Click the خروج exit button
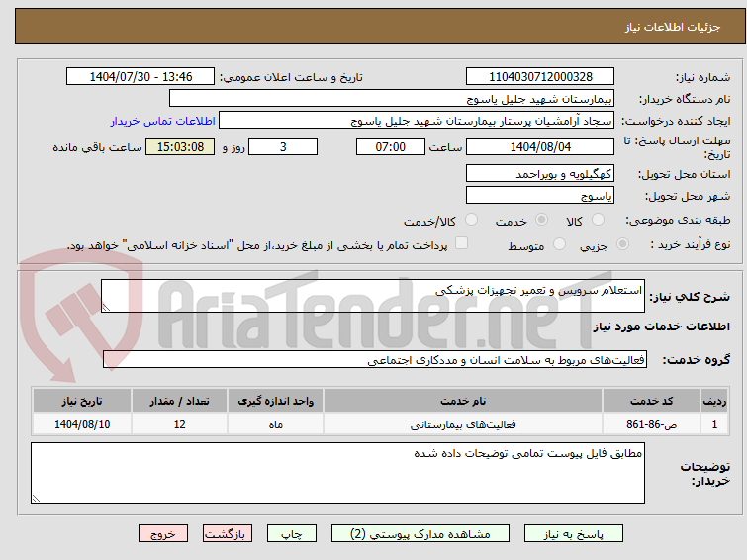This screenshot has width=747, height=560. (x=163, y=534)
